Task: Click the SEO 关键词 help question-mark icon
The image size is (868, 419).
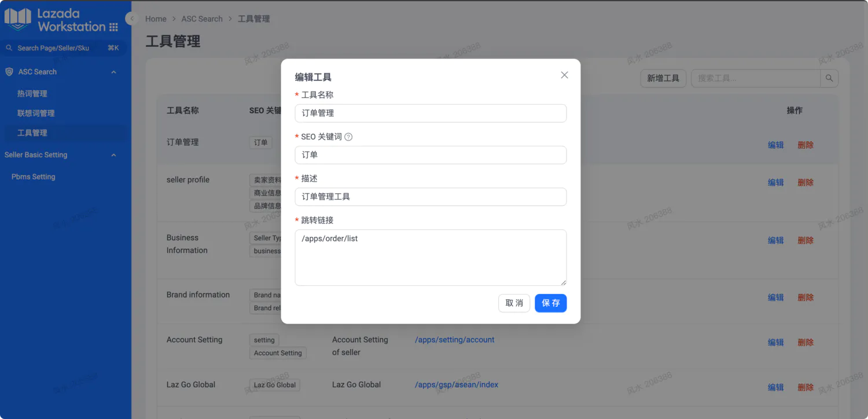Action: pos(348,137)
